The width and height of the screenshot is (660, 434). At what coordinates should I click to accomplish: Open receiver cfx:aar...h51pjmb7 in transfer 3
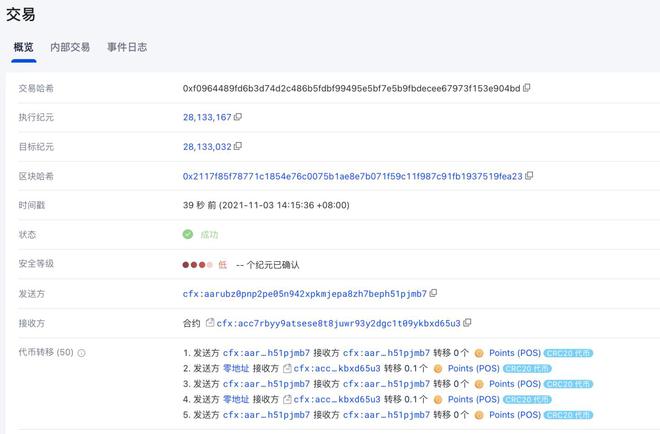click(386, 384)
